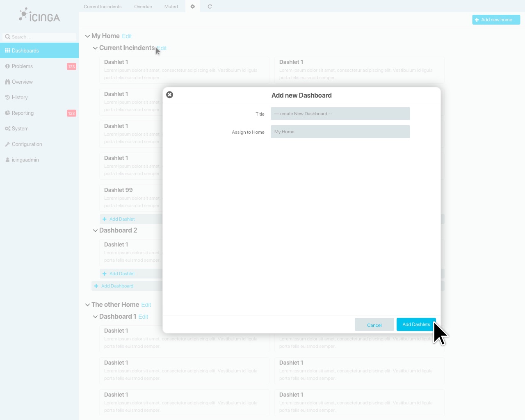Screen dimensions: 525x420
Task: Open the History section
Action: click(x=20, y=97)
